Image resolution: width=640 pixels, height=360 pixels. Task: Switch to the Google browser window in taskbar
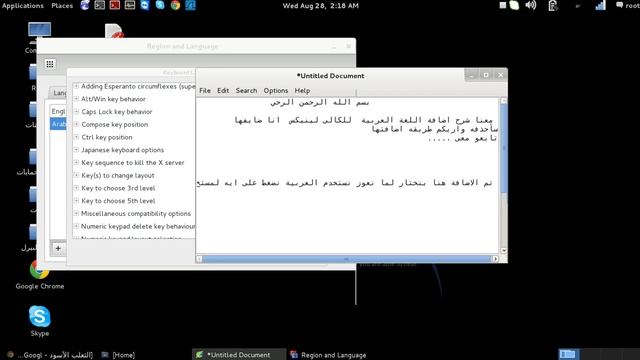51,355
